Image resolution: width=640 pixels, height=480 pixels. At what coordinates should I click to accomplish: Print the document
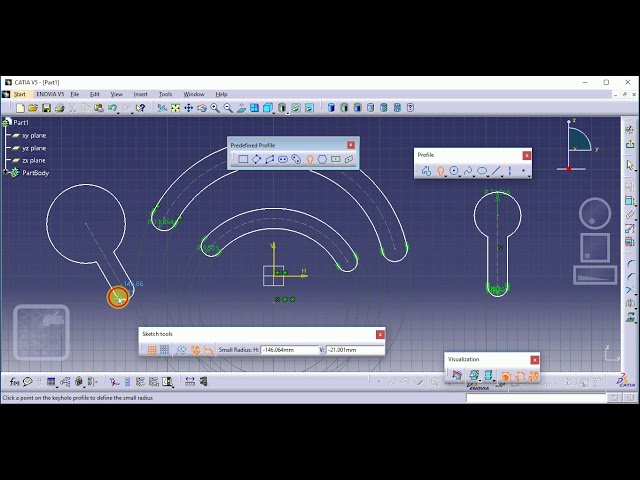tap(60, 108)
